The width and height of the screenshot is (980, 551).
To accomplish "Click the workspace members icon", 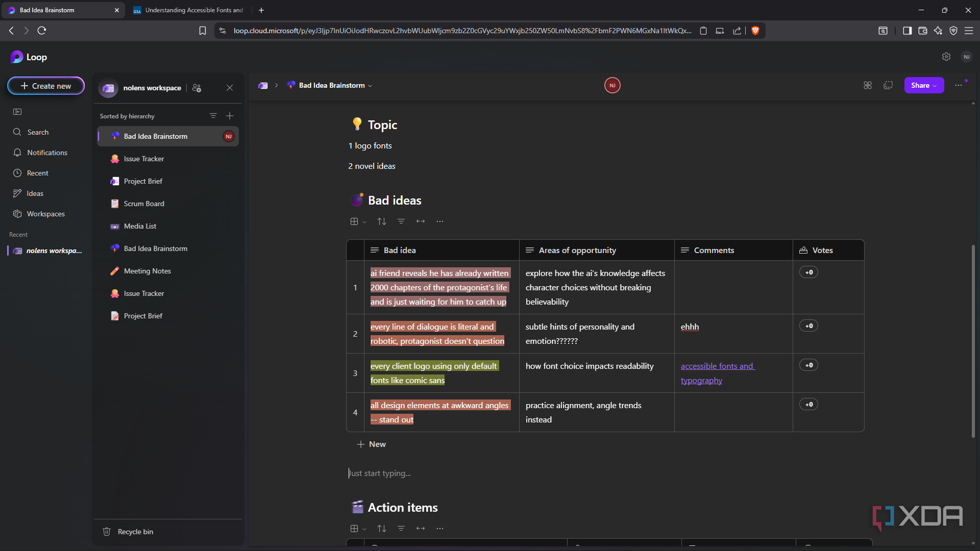I will pyautogui.click(x=197, y=88).
